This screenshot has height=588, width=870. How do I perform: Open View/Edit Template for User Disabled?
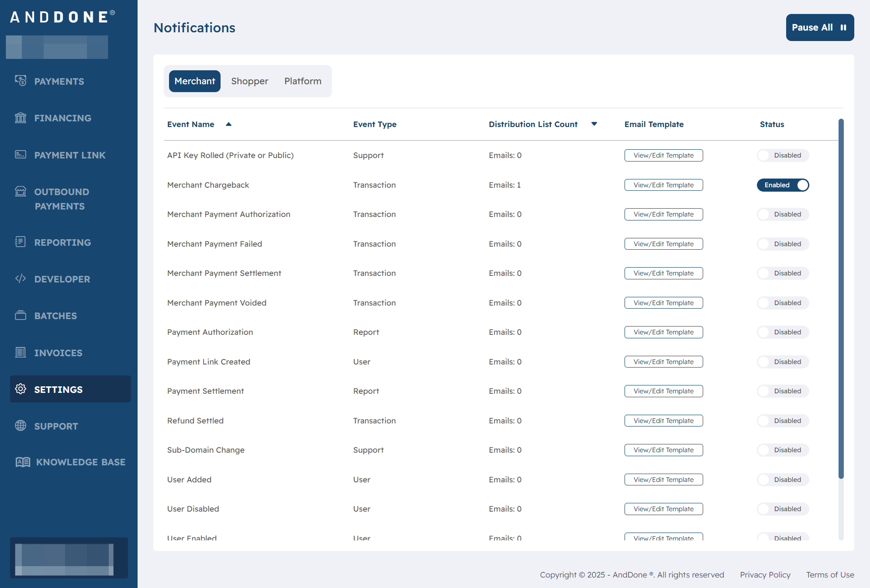pyautogui.click(x=663, y=509)
